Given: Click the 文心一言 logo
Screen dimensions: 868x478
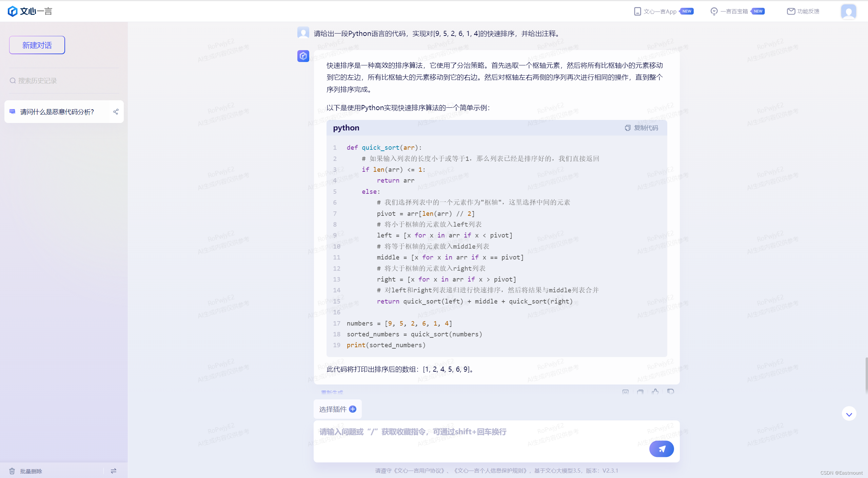Looking at the screenshot, I should pyautogui.click(x=30, y=11).
